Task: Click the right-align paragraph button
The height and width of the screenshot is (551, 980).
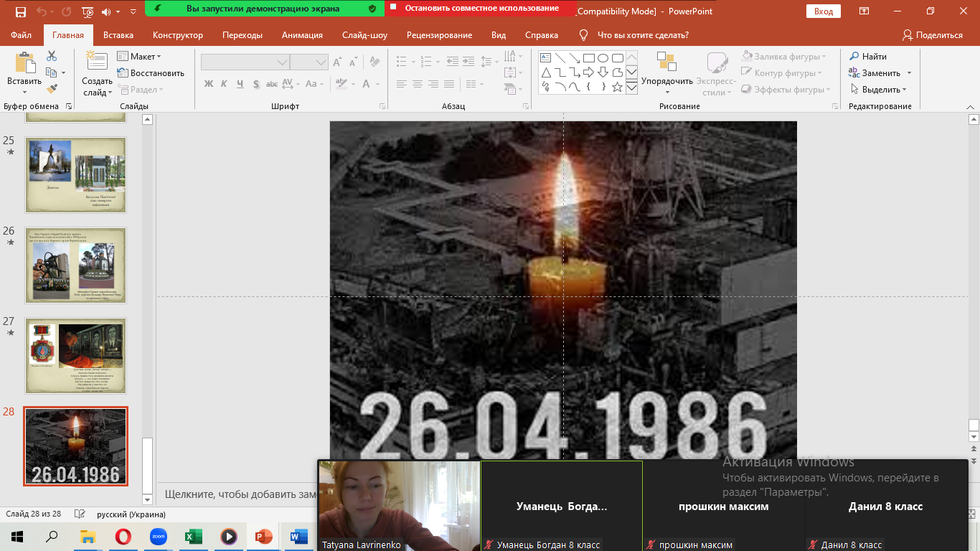Action: 433,84
